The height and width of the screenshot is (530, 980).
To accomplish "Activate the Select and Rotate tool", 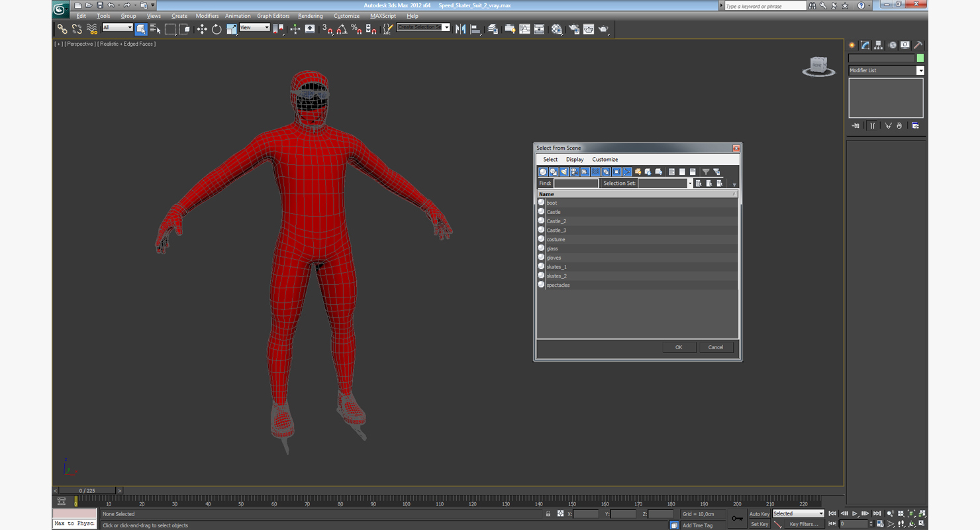I will [217, 29].
